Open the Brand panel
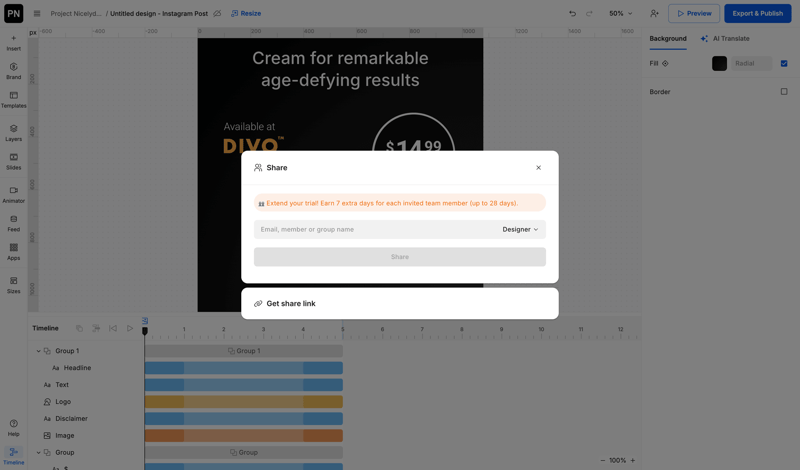This screenshot has width=800, height=470. [13, 71]
